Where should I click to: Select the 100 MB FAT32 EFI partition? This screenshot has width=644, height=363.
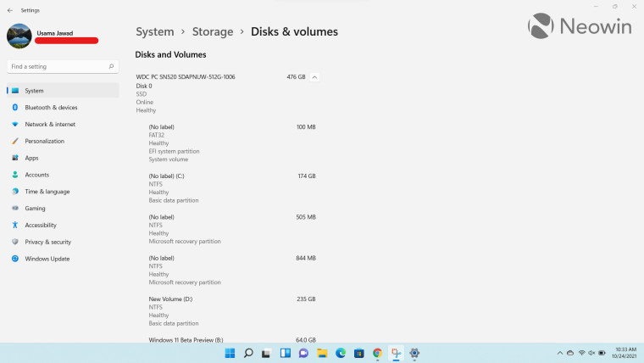pyautogui.click(x=232, y=143)
